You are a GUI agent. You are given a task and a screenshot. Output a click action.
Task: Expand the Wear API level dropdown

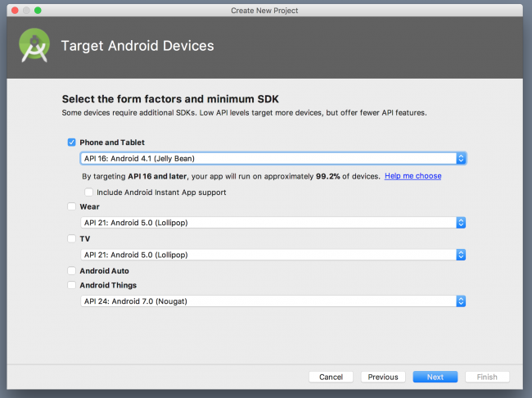coord(273,223)
